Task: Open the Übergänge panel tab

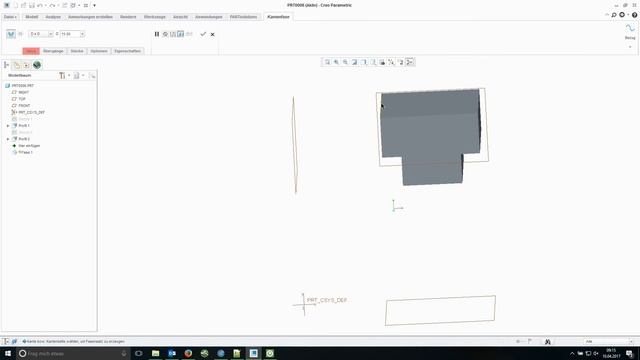Action: pos(53,51)
